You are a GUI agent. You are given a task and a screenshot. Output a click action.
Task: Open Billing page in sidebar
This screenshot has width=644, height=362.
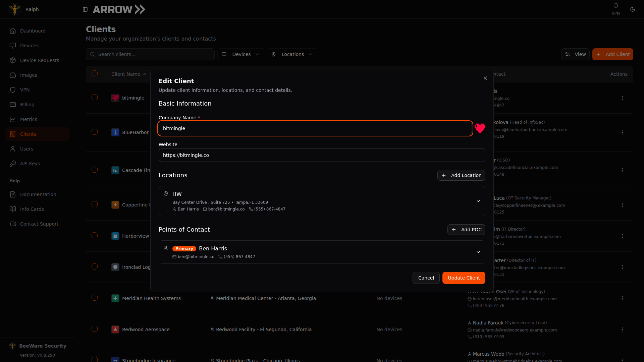coord(38,105)
